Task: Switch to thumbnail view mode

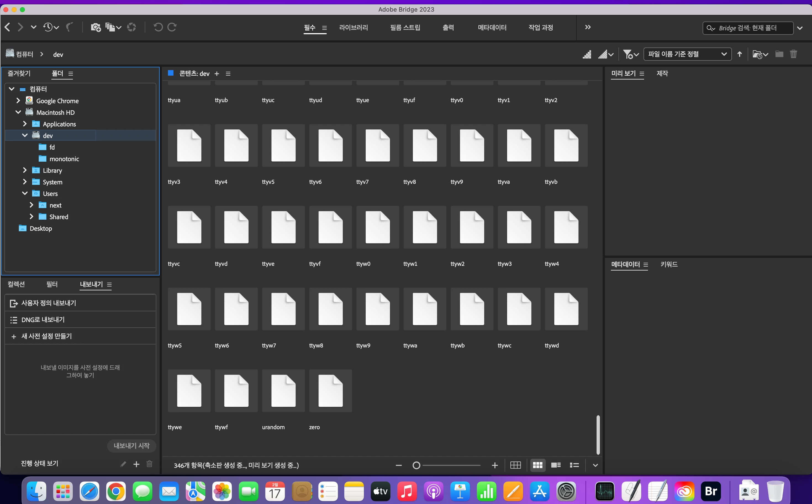Action: (537, 465)
